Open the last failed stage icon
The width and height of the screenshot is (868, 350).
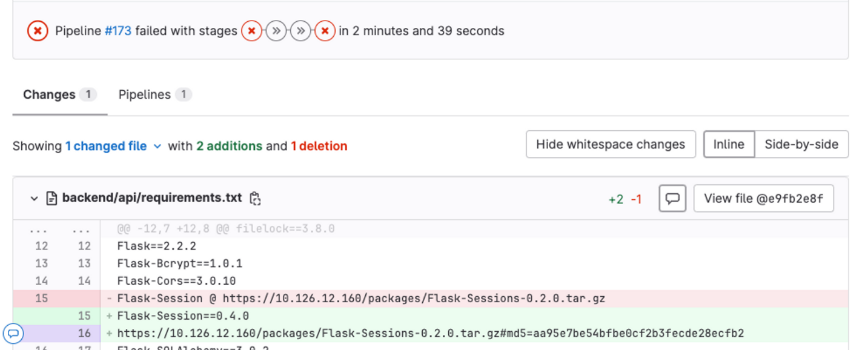[325, 31]
